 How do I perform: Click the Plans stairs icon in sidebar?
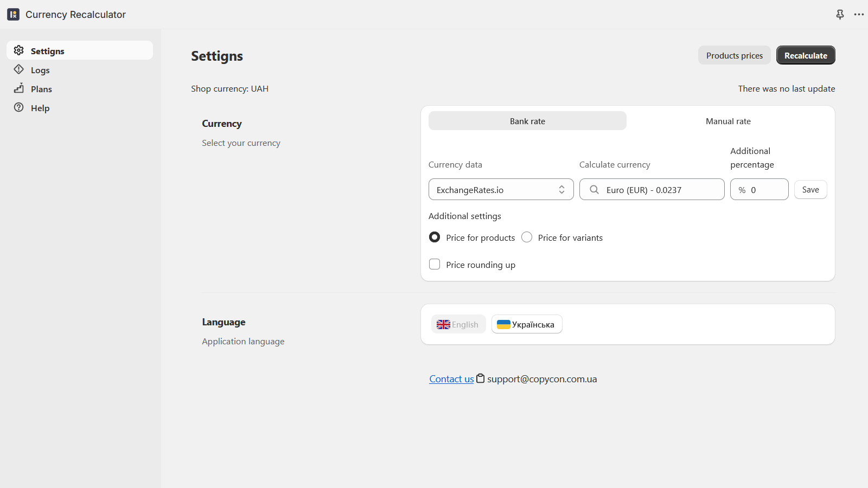[x=19, y=88]
